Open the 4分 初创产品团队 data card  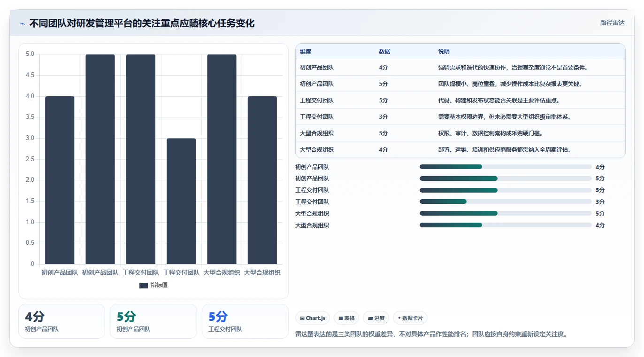pos(61,321)
